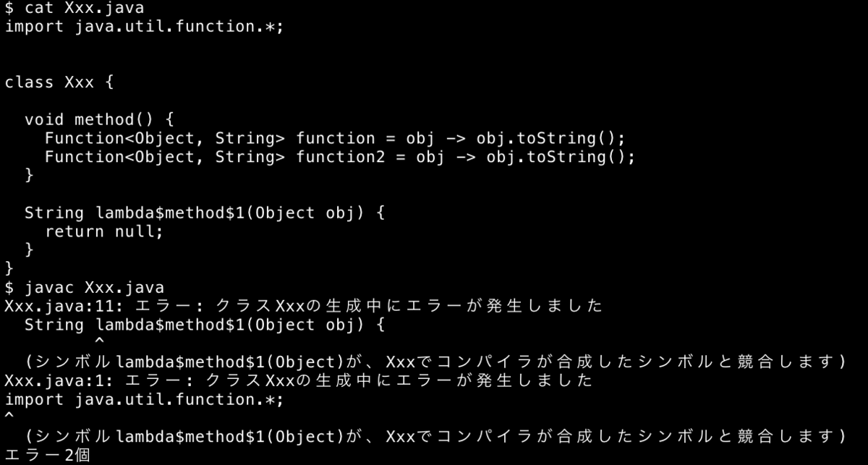Click caret marker under lambda$method$1 error line
868x465 pixels.
pyautogui.click(x=99, y=340)
